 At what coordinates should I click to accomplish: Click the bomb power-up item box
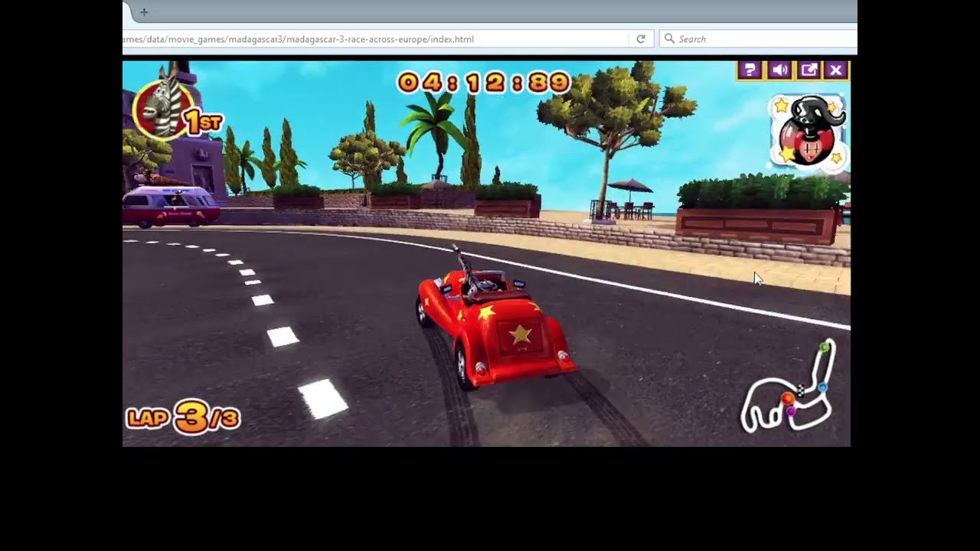[808, 132]
